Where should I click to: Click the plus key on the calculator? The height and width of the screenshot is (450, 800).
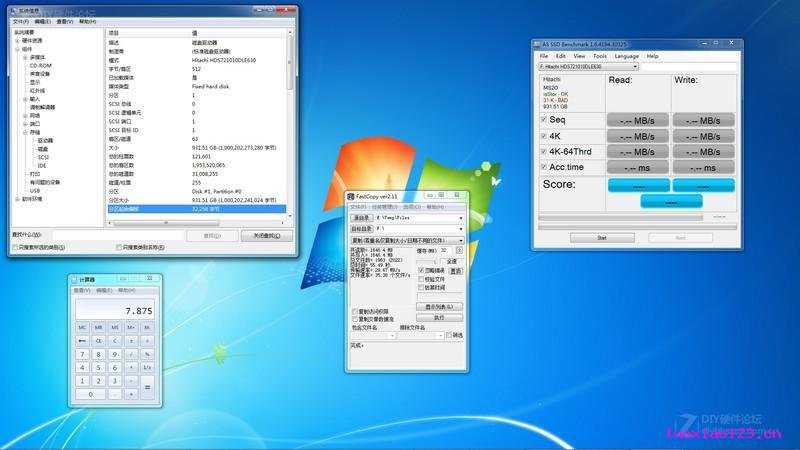tap(131, 394)
